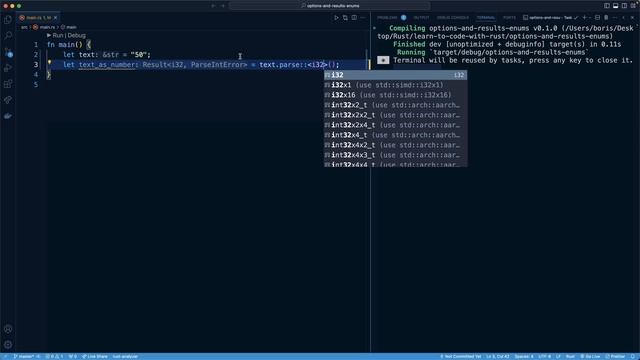
Task: Open the Accounts menu icon
Action: (x=8, y=329)
